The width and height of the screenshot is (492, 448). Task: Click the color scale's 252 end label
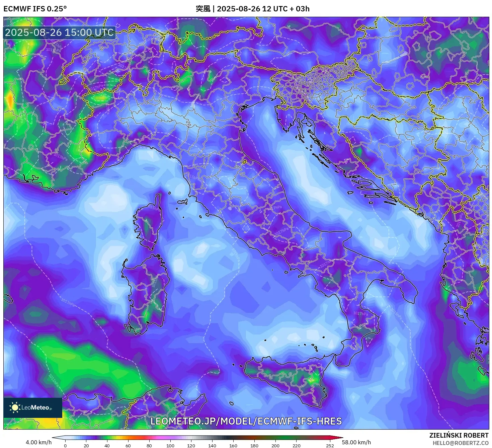pyautogui.click(x=330, y=446)
